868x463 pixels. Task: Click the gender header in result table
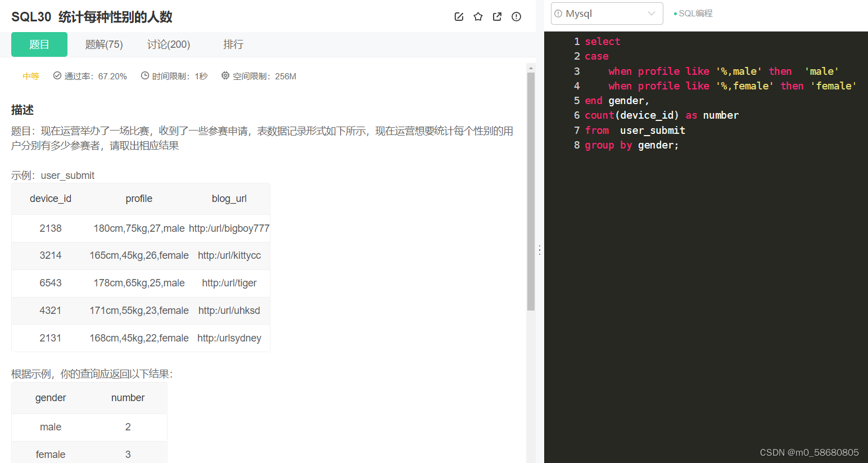(x=51, y=398)
